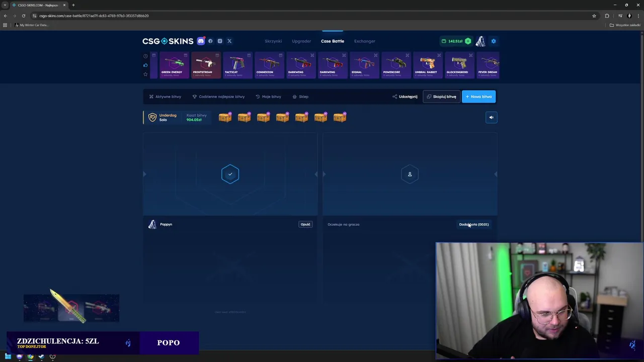This screenshot has width=644, height=362.
Task: Click the Skopiuj bitwę button
Action: click(442, 97)
